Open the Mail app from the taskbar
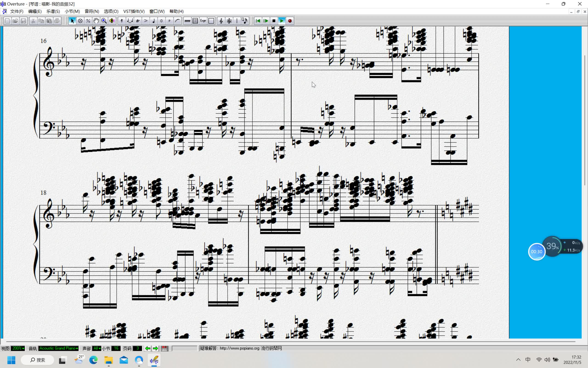The height and width of the screenshot is (368, 588). click(124, 360)
